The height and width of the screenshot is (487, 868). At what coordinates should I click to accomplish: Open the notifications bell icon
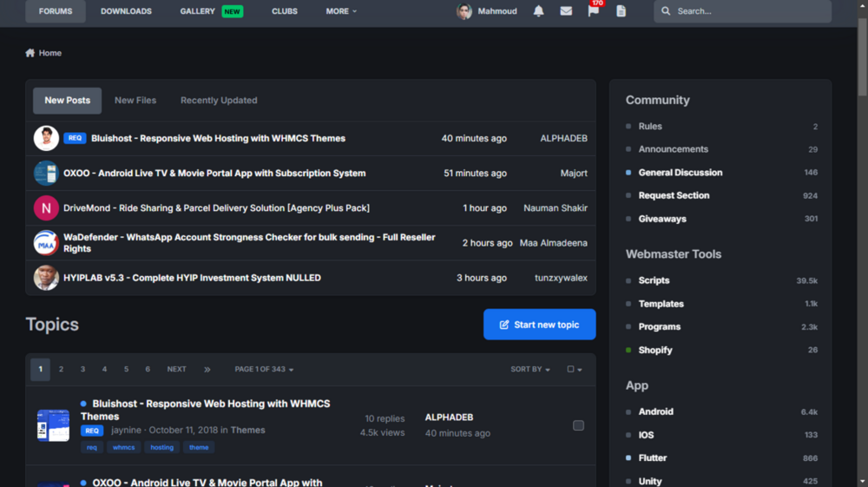coord(538,11)
